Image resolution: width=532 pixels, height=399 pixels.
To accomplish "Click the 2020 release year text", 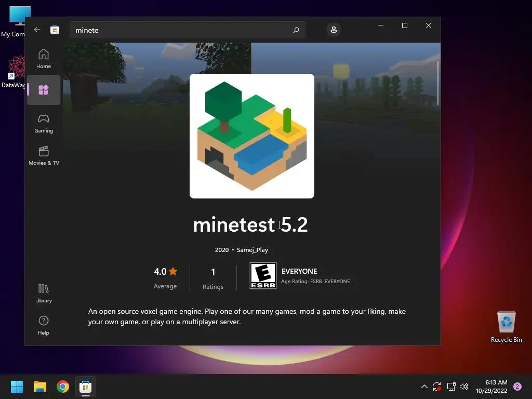I will [x=222, y=250].
